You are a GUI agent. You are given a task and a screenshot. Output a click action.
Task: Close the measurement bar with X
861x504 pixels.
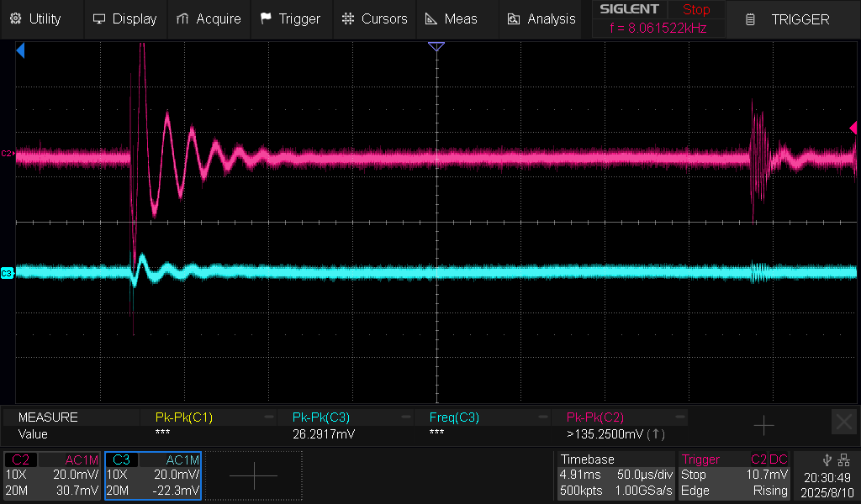[x=843, y=422]
